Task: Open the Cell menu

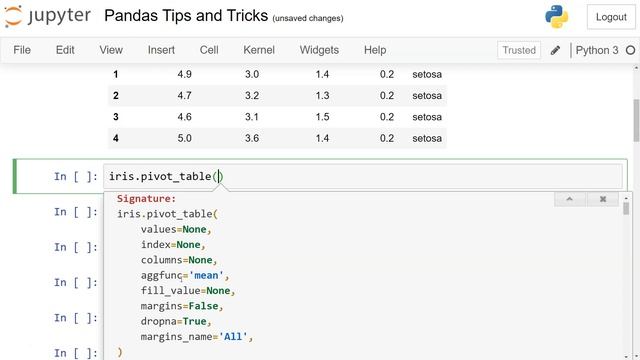Action: 209,50
